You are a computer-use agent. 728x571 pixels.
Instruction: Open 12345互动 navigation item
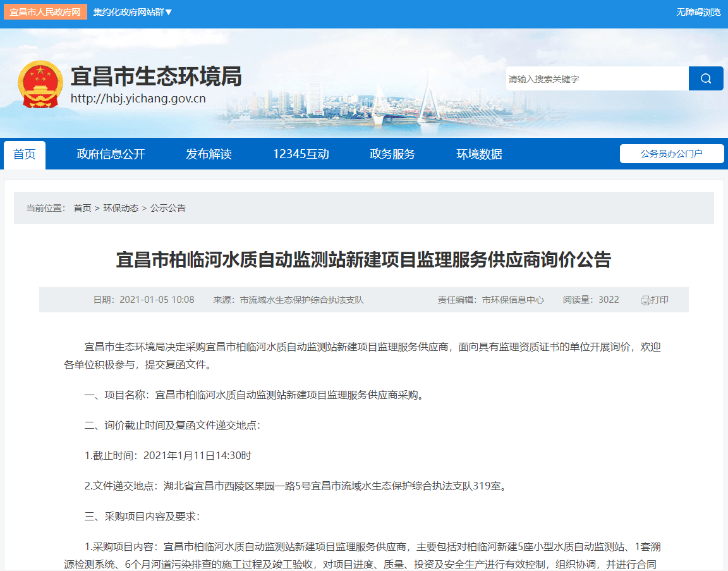tap(301, 154)
